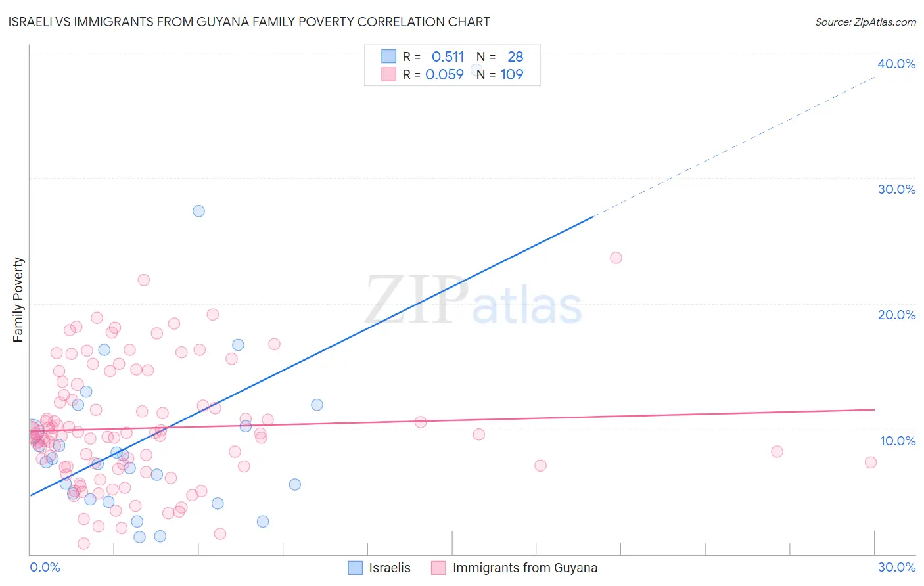924x586 pixels.
Task: Click the N value of 109
Action: (x=512, y=74)
